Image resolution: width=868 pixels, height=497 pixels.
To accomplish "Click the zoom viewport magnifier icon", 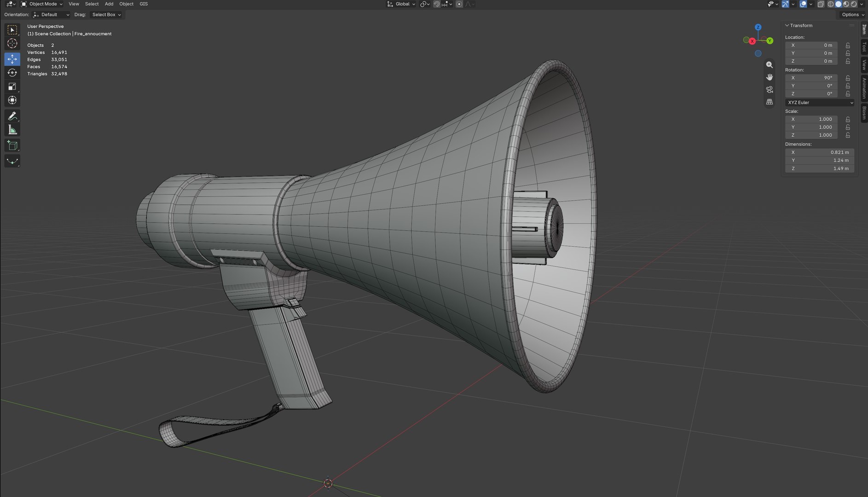I will [769, 65].
